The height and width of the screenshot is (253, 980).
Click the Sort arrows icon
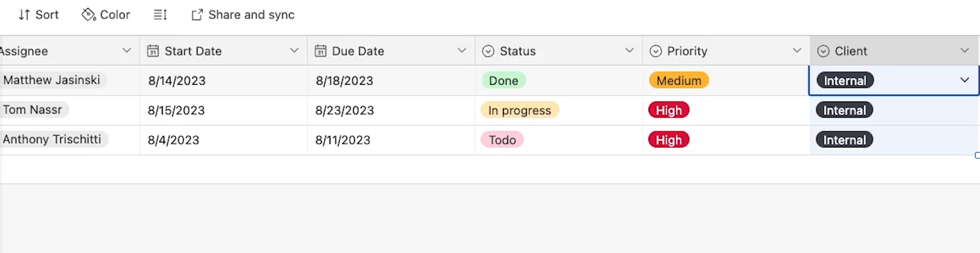coord(24,14)
